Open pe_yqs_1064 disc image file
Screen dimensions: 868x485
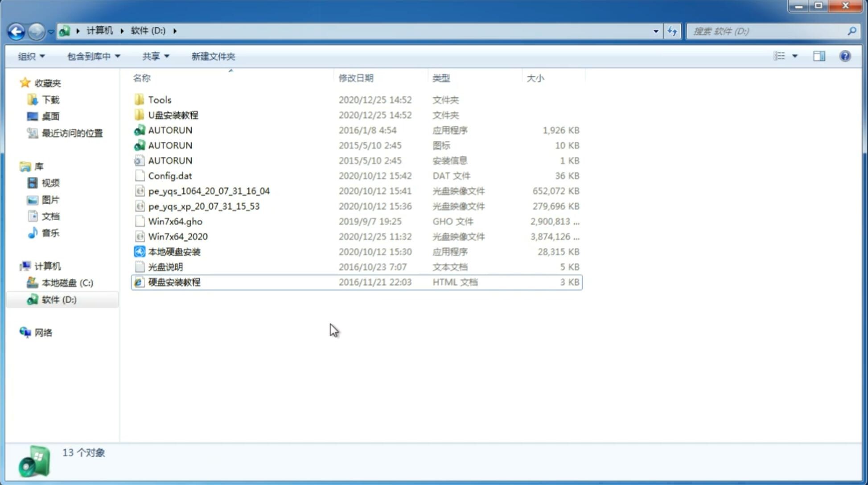pyautogui.click(x=209, y=191)
